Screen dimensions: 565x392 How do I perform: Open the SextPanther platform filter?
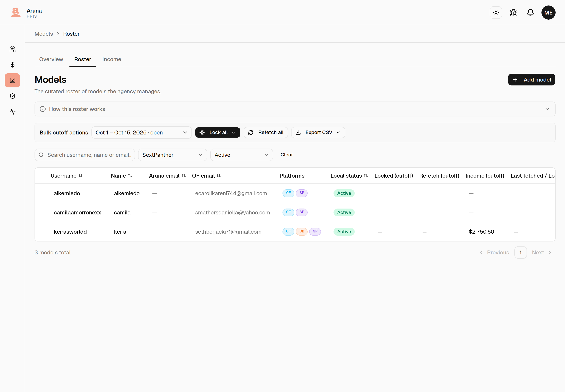(x=172, y=155)
